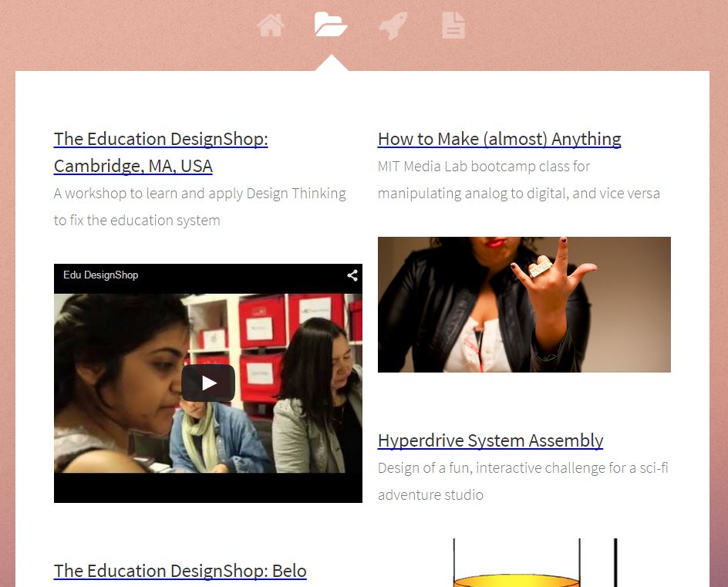Image resolution: width=728 pixels, height=587 pixels.
Task: Click 'Design of a fun, interactive challenge' text
Action: point(523,481)
